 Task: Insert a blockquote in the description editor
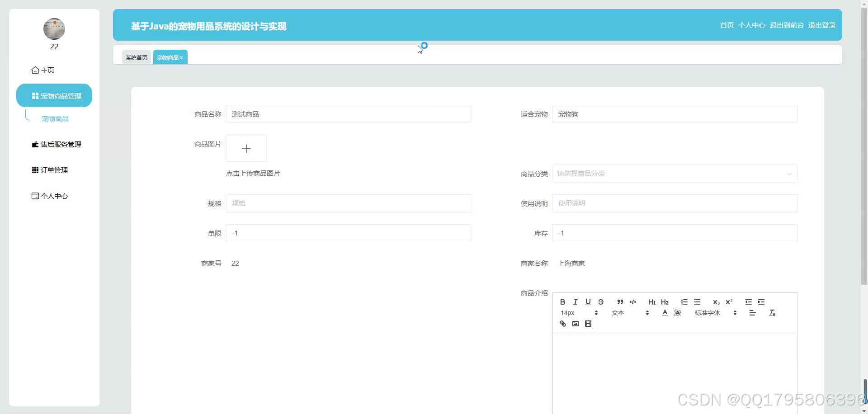click(620, 302)
